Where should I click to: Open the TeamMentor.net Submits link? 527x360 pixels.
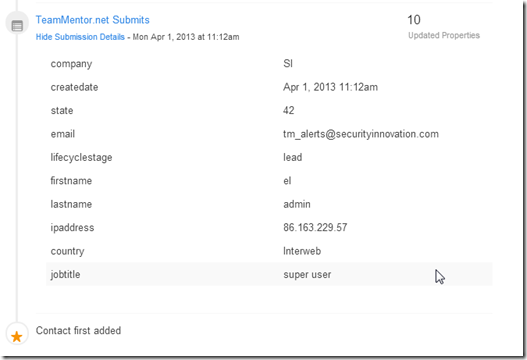pyautogui.click(x=92, y=20)
